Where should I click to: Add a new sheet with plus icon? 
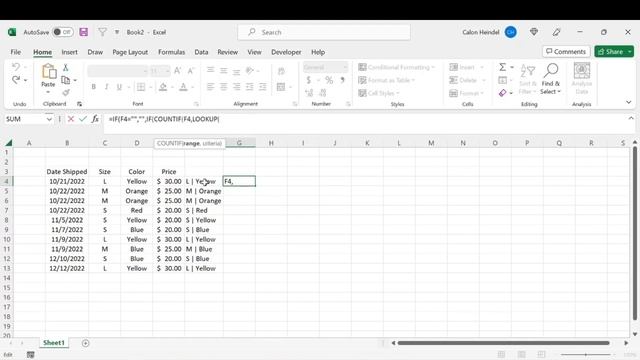coord(85,343)
